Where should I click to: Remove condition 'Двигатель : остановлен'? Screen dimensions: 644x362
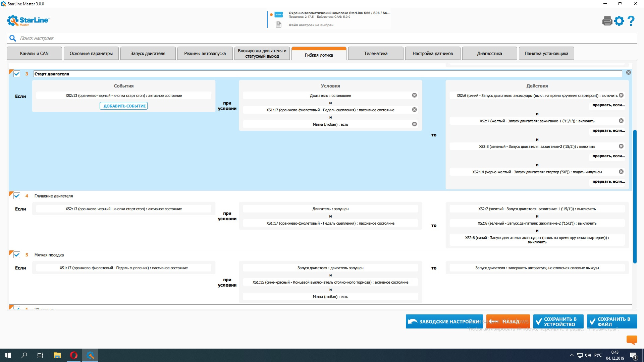coord(415,95)
